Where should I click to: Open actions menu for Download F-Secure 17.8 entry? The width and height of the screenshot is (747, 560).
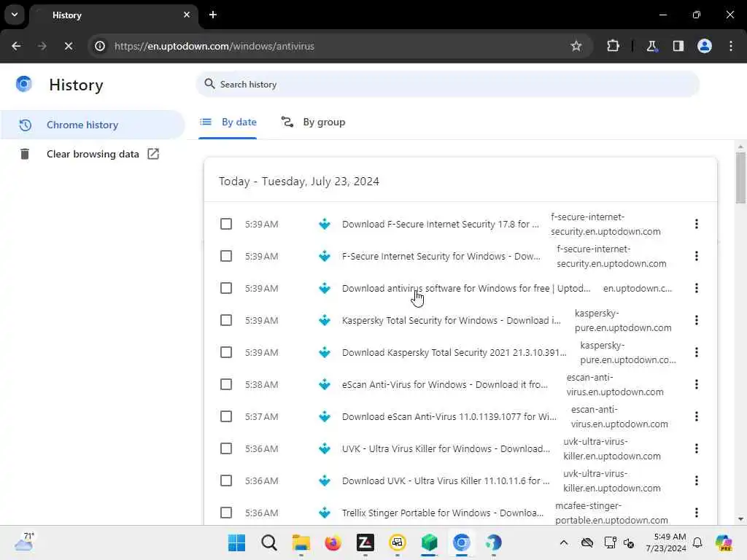coord(697,224)
